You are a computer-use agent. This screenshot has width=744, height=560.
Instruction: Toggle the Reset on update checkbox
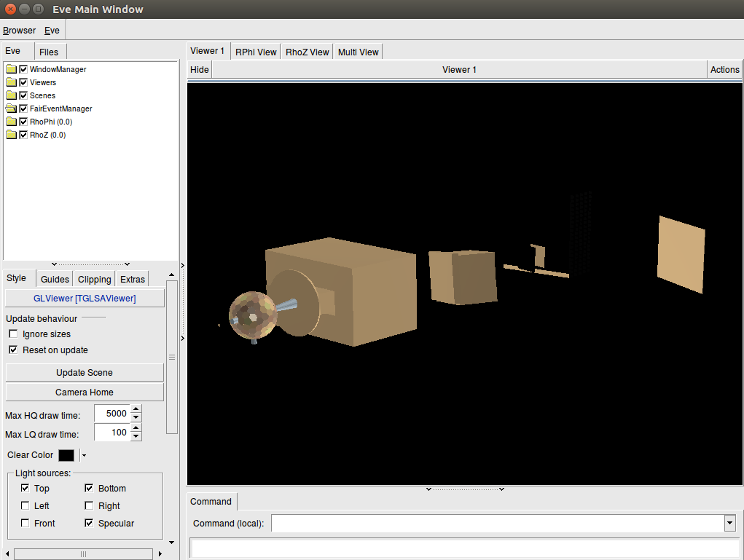[13, 350]
